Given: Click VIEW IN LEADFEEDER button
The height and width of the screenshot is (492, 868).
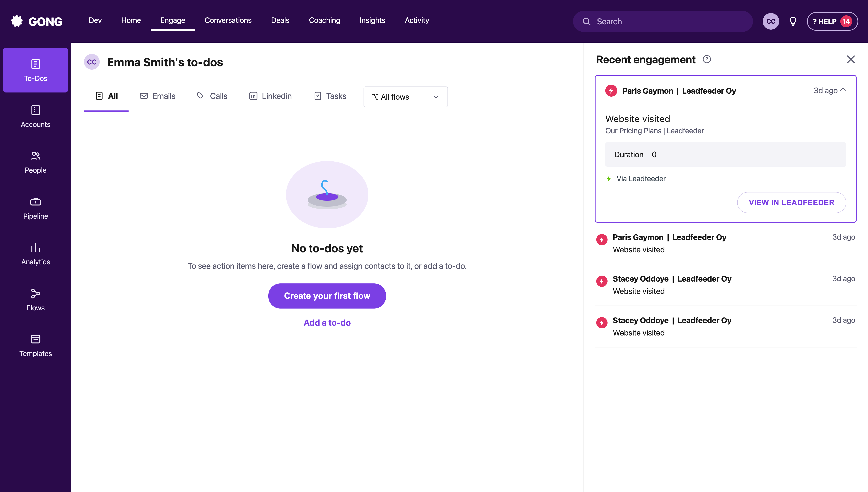Looking at the screenshot, I should (x=791, y=202).
